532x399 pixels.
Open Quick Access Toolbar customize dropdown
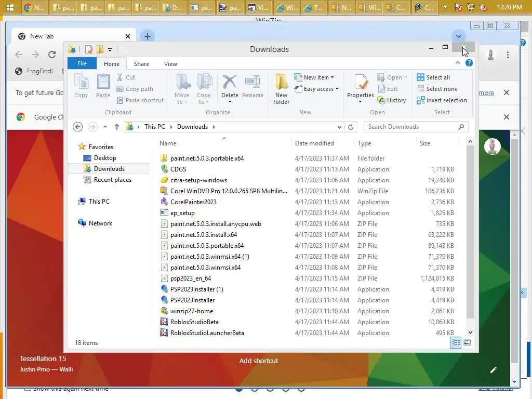(x=110, y=49)
